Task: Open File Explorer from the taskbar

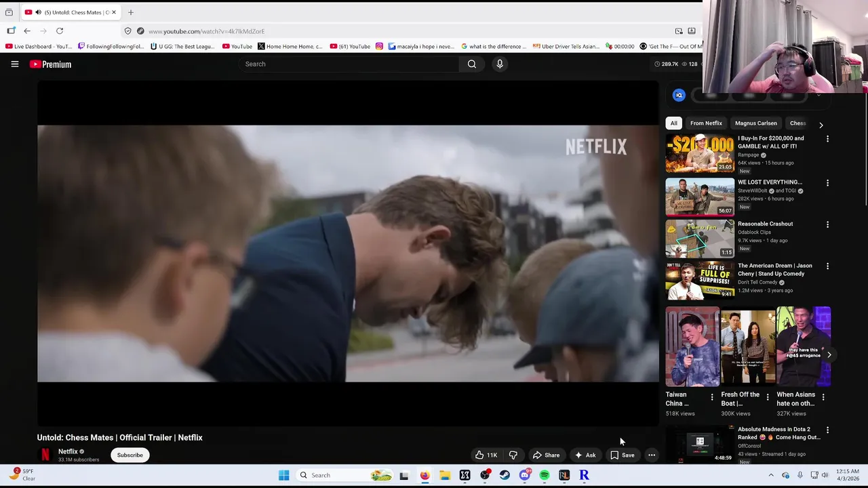Action: (445, 475)
